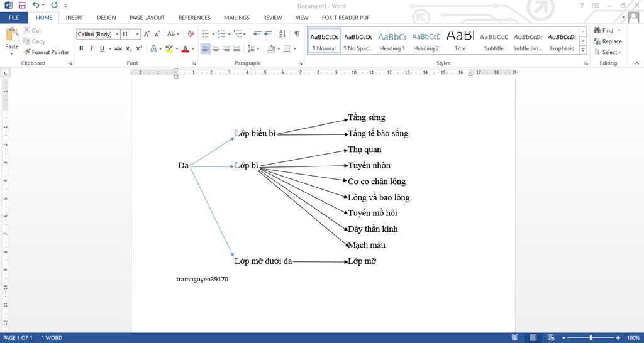Zoom out with the minus button
Screen dimensions: 644x343
tap(564, 338)
